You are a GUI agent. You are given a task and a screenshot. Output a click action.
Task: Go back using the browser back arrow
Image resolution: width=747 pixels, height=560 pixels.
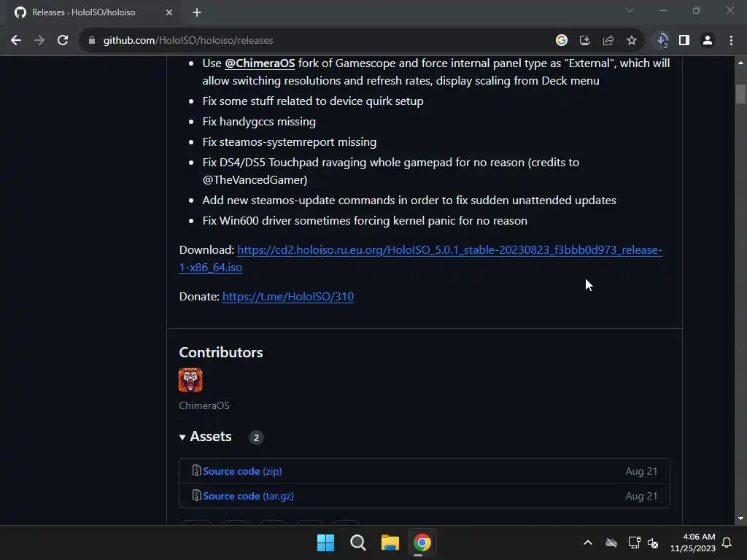[x=16, y=41]
